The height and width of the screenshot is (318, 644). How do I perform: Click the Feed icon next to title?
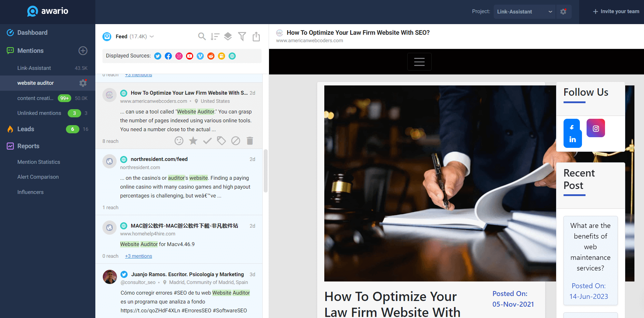coord(107,37)
